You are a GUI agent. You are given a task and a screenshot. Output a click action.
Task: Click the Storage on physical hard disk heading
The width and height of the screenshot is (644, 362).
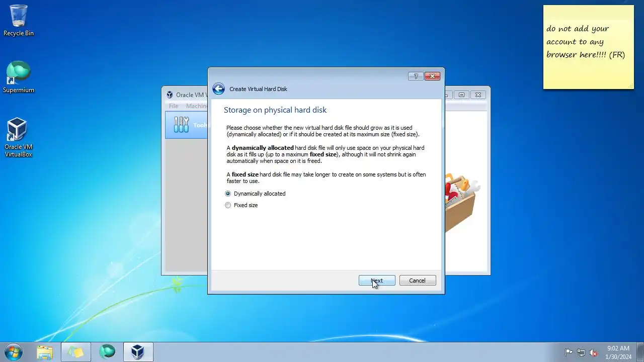pos(275,110)
